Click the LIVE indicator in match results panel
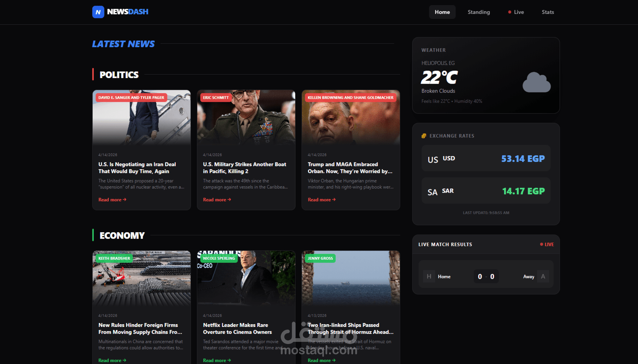 tap(548, 244)
